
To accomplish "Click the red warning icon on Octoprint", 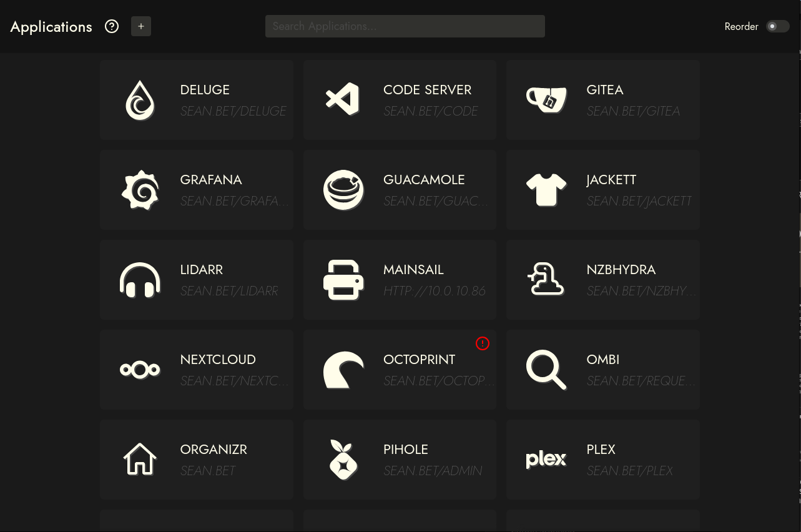I will coord(482,343).
